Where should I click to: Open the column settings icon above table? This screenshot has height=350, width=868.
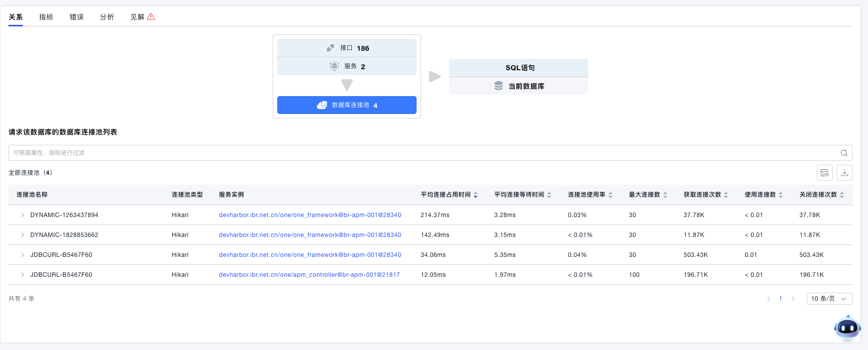coord(824,173)
